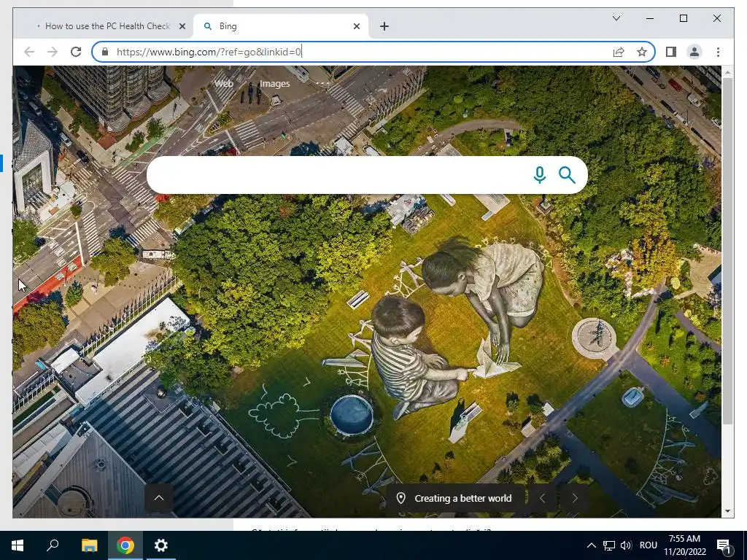Expand the Bing bottom panel up-chevron
The image size is (747, 560).
159,497
